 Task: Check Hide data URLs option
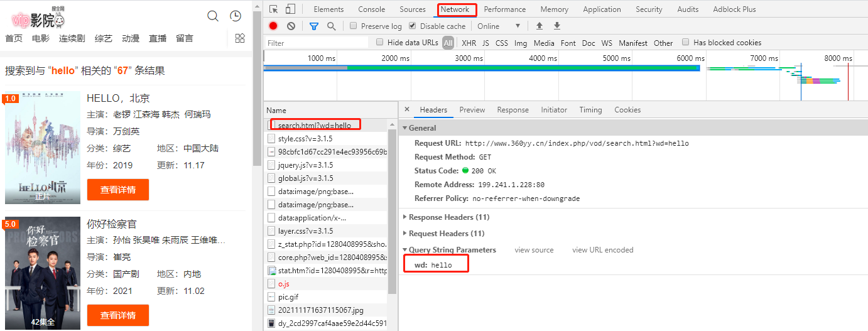coord(379,42)
